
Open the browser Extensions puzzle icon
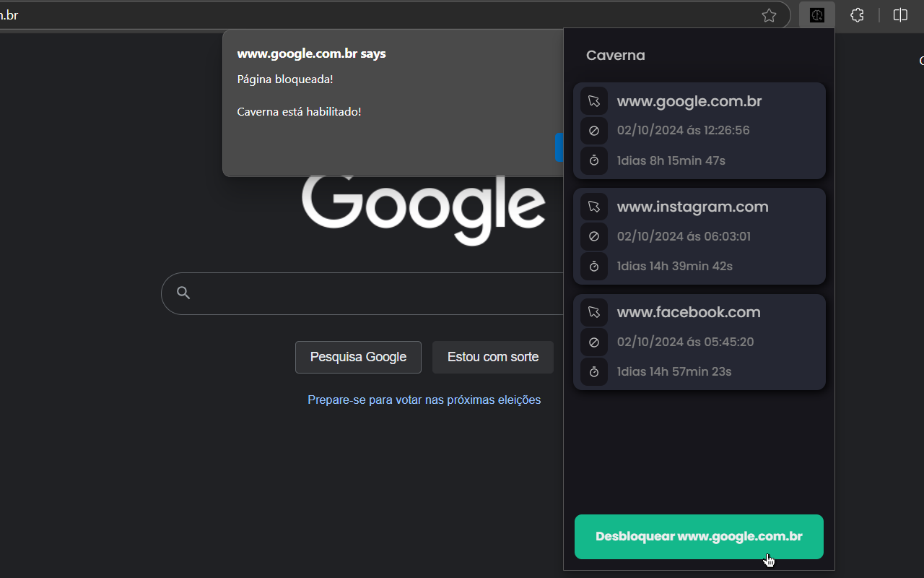click(x=857, y=15)
